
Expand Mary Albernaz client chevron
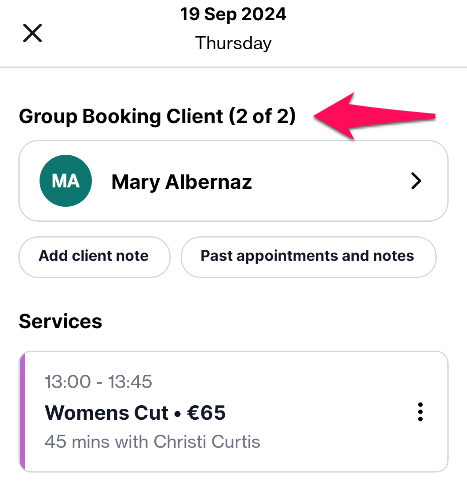pyautogui.click(x=416, y=181)
